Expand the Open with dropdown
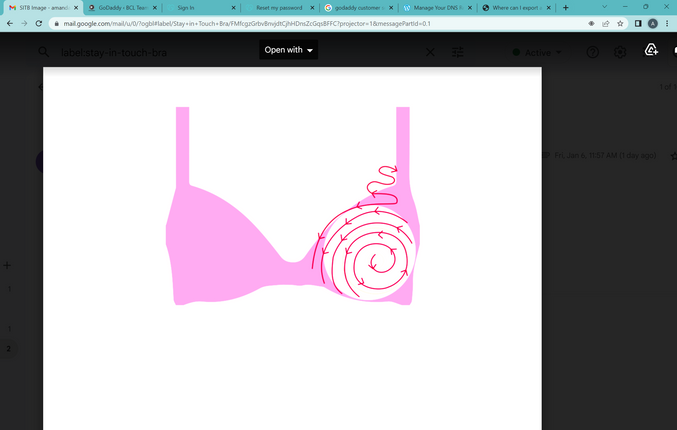Screen dimensions: 677x430 (x=288, y=50)
